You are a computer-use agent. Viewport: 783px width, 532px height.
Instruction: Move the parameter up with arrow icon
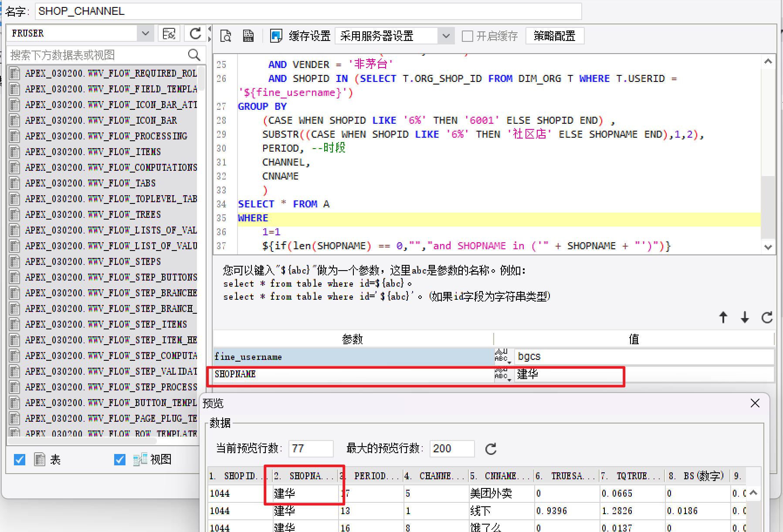point(723,317)
